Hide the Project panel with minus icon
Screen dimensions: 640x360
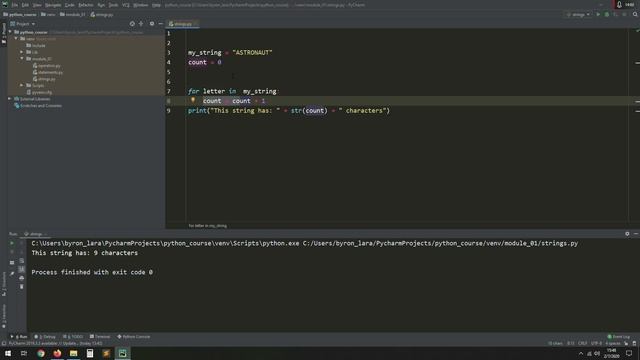point(160,24)
